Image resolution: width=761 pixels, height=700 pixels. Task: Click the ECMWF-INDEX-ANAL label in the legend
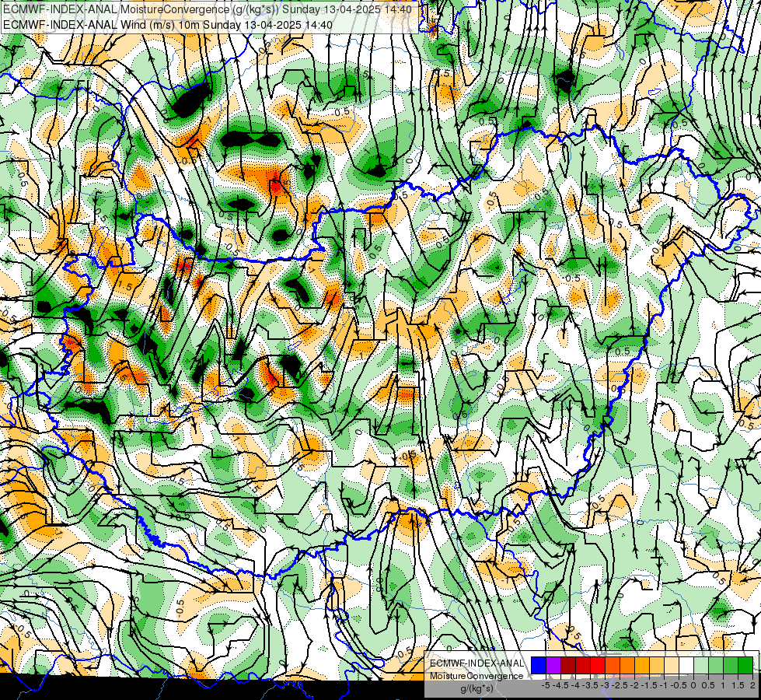coord(476,663)
